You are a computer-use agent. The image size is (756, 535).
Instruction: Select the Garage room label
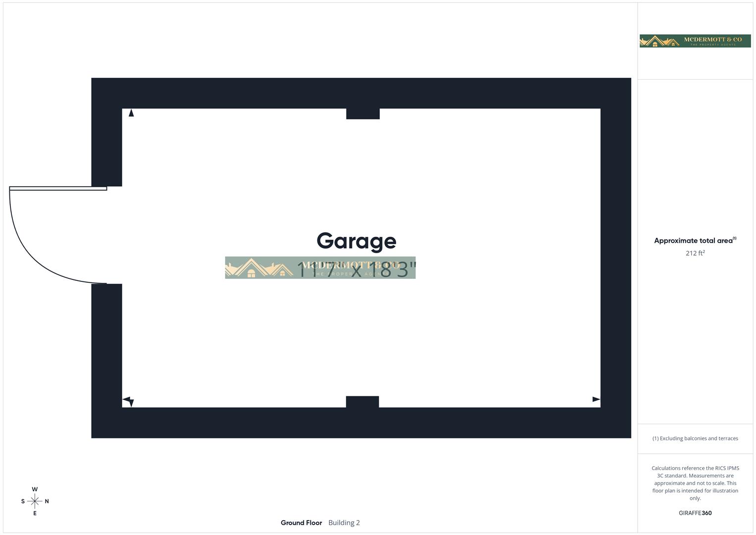click(x=356, y=241)
